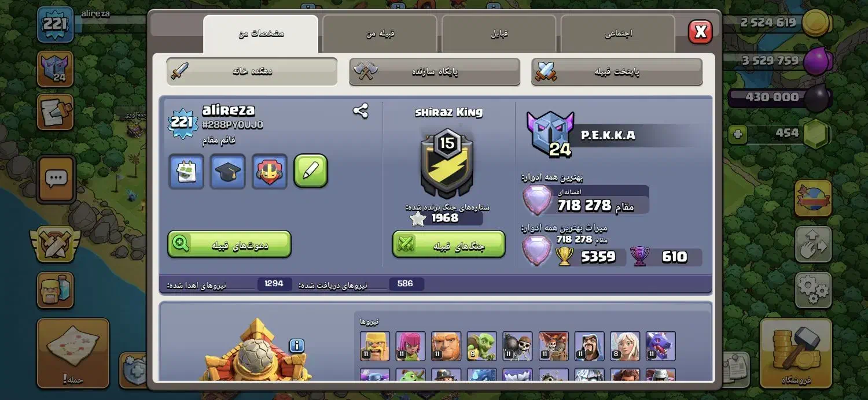Viewport: 868px width, 400px height.
Task: Open the اجتماعی tab
Action: pyautogui.click(x=618, y=34)
